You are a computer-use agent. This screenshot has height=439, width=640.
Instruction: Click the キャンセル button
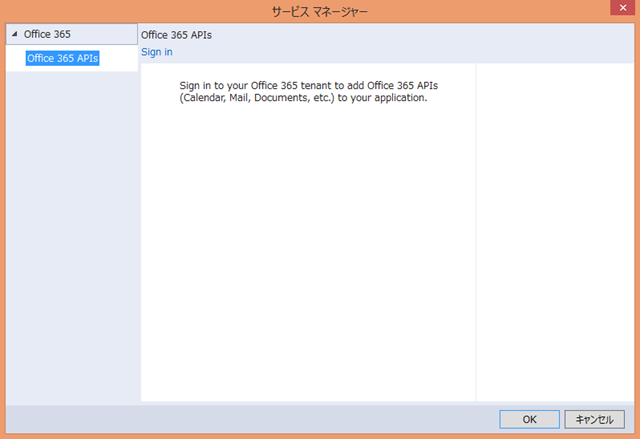pos(595,419)
